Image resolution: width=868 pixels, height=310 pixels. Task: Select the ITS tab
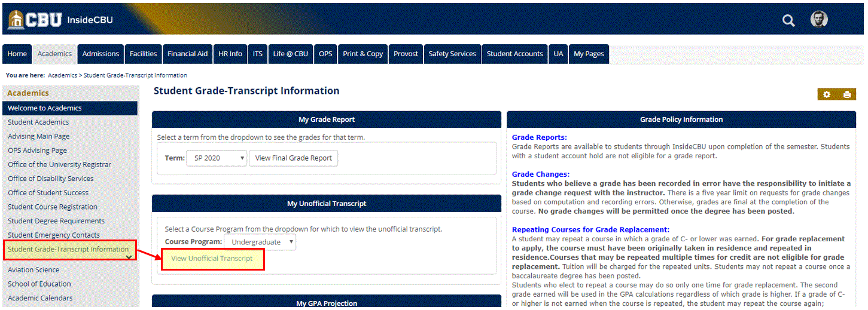(x=258, y=54)
